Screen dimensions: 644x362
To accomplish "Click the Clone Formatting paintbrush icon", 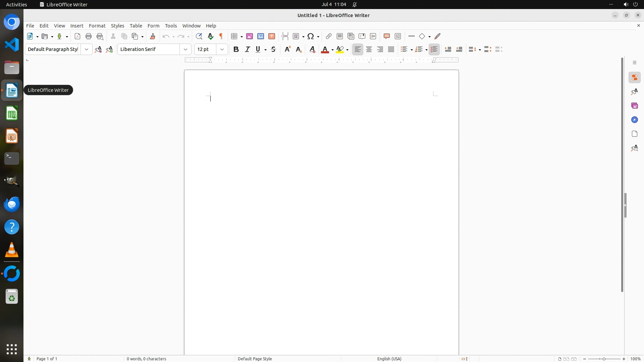I will (x=153, y=36).
